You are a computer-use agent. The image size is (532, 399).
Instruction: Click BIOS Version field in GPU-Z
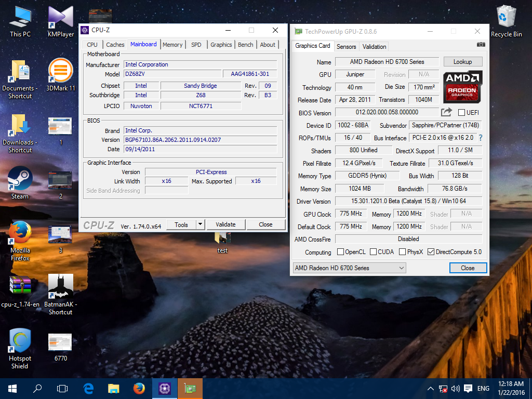(387, 112)
